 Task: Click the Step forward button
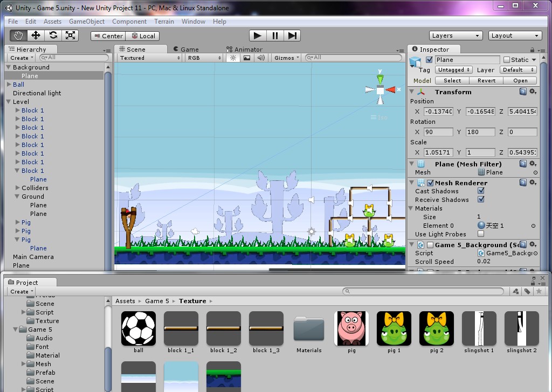[x=292, y=36]
